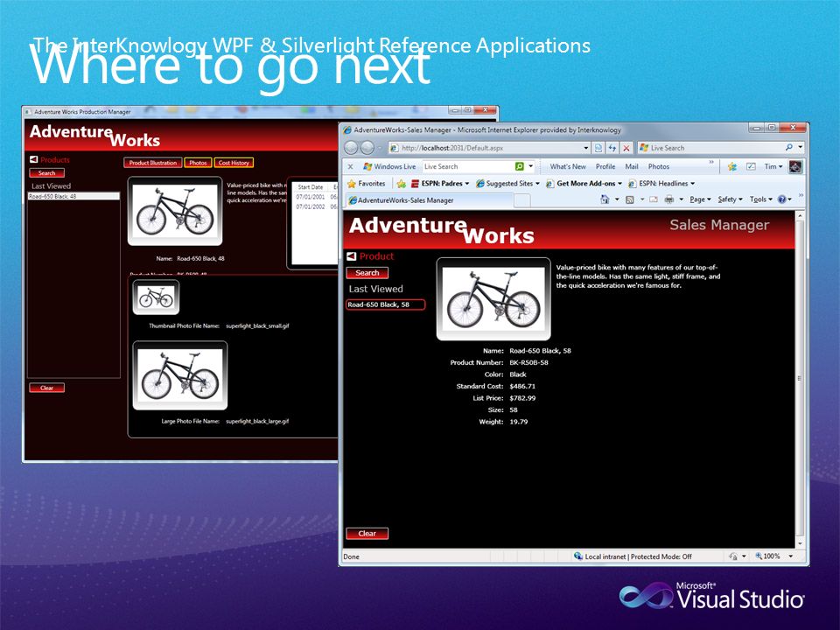This screenshot has width=840, height=630.
Task: Click the Live Search box in IE's title area
Action: point(710,148)
